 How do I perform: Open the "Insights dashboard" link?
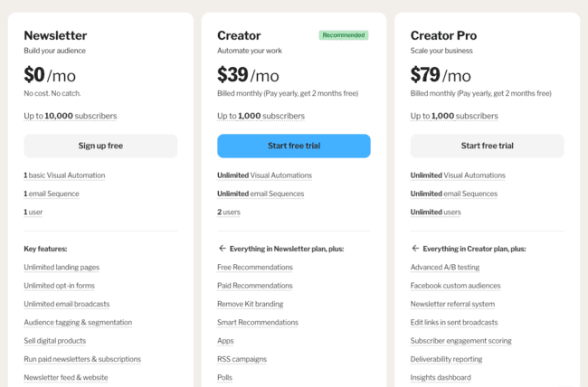(441, 377)
